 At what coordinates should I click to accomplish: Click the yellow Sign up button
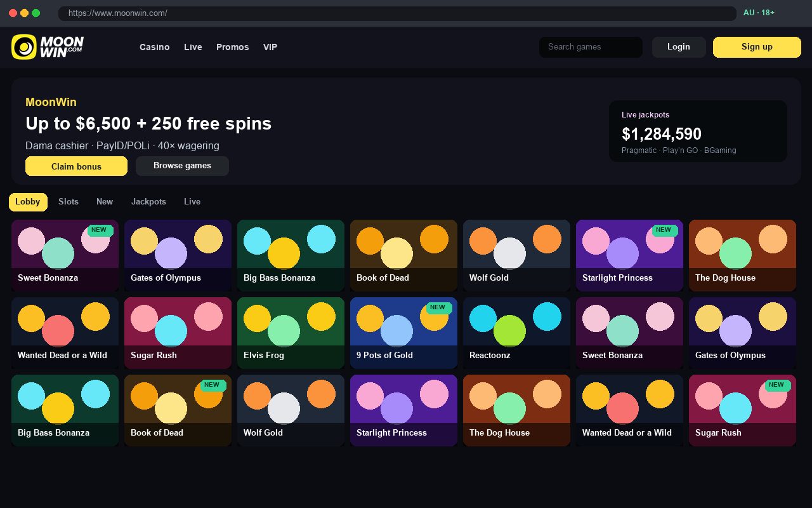coord(757,47)
